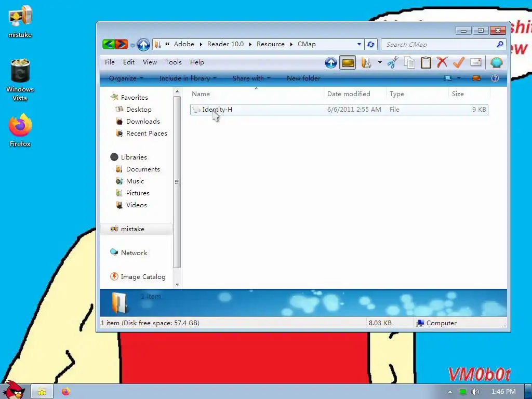Click the volume speaker tray icon

pos(475,392)
